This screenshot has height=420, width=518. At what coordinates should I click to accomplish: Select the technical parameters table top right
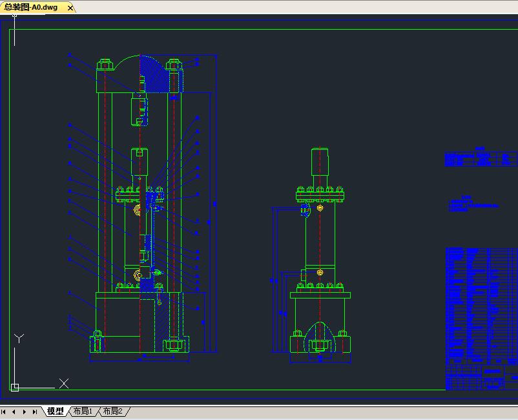point(481,159)
